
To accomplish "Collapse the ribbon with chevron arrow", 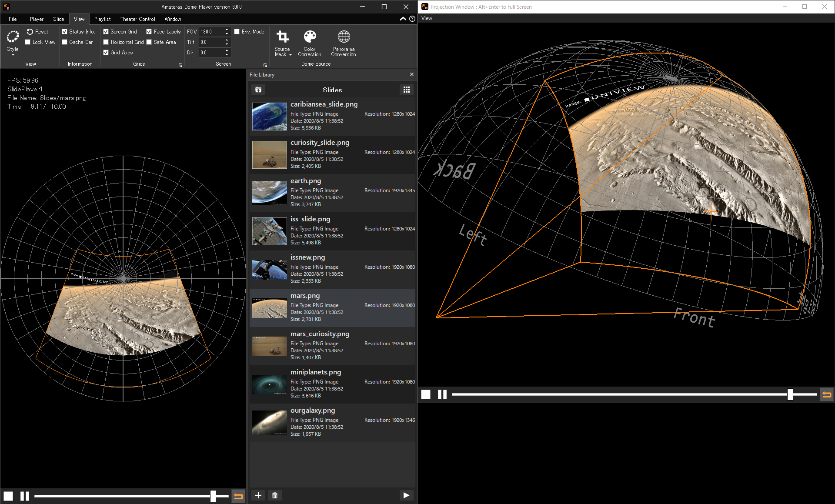I will click(x=403, y=19).
